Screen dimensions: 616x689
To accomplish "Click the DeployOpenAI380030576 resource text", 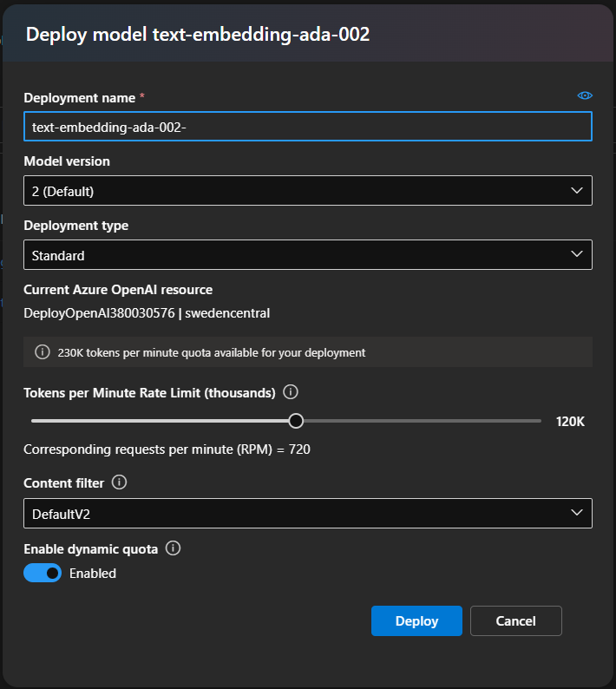I will [99, 313].
